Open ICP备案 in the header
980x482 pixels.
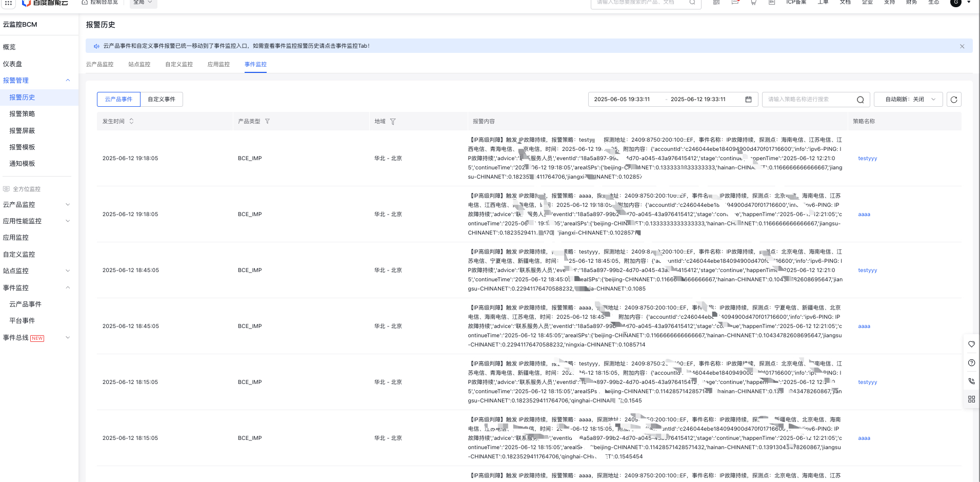(x=796, y=2)
